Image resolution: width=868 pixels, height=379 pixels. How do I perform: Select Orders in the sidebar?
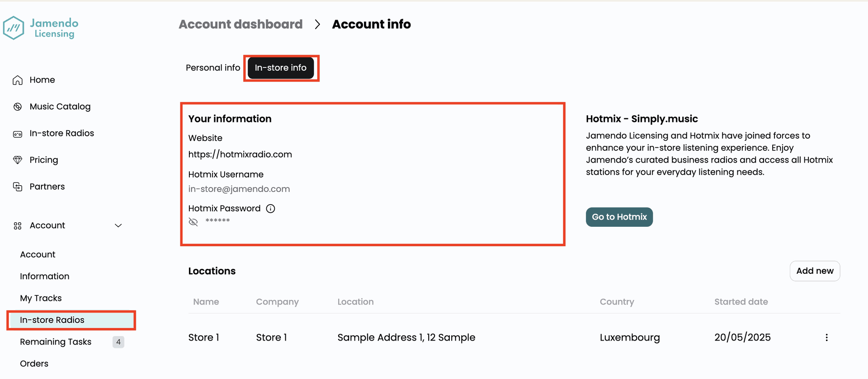click(34, 364)
